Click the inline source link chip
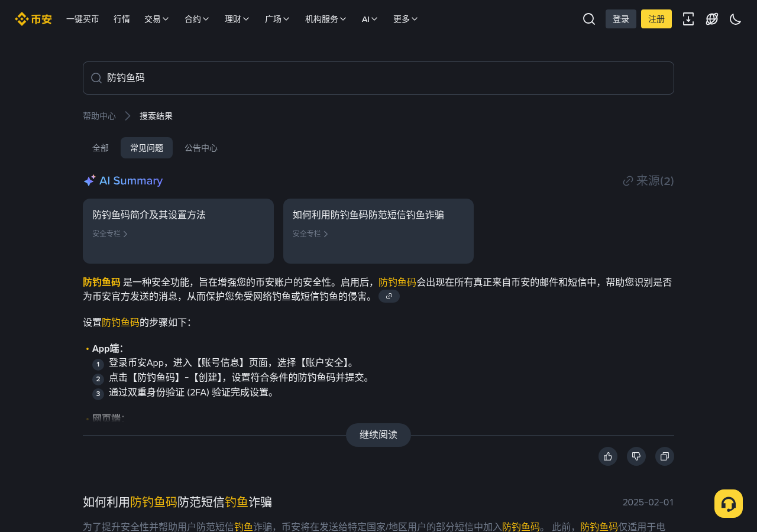This screenshot has height=532, width=757. coord(389,296)
